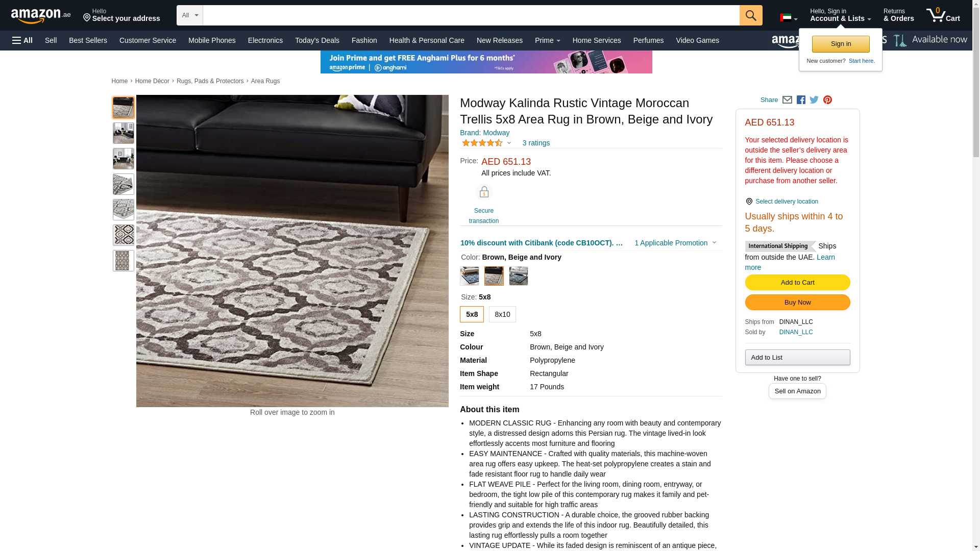Open the All hamburger menu
Viewport: 980px width, 551px height.
tap(22, 40)
